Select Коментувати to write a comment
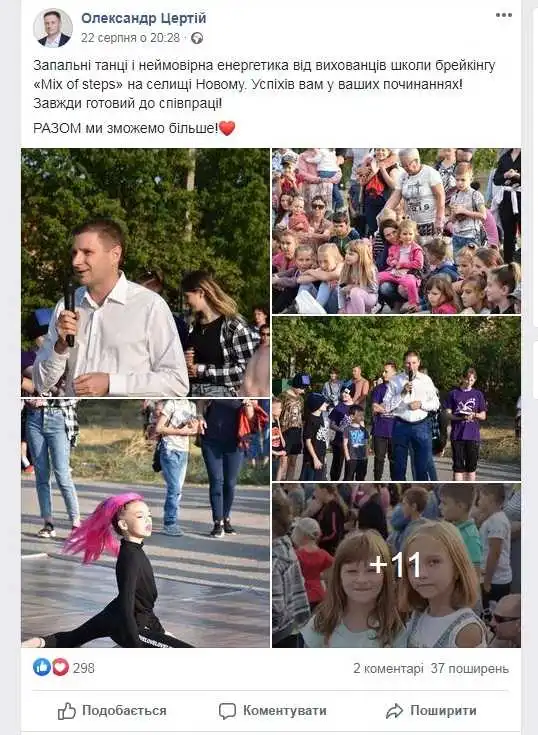This screenshot has height=735, width=538. pos(273,711)
